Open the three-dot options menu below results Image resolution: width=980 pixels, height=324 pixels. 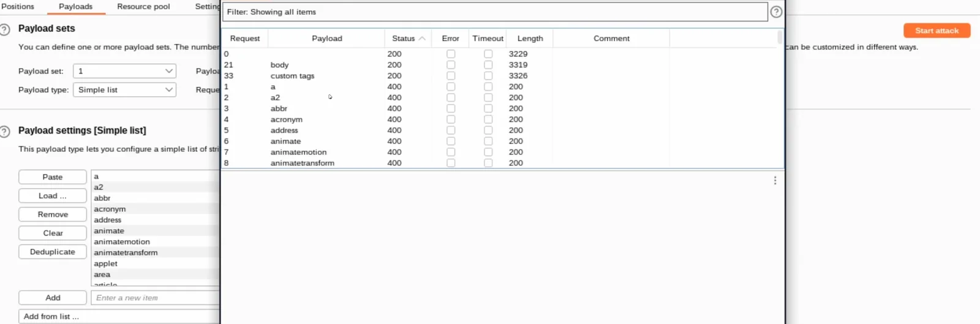(775, 181)
